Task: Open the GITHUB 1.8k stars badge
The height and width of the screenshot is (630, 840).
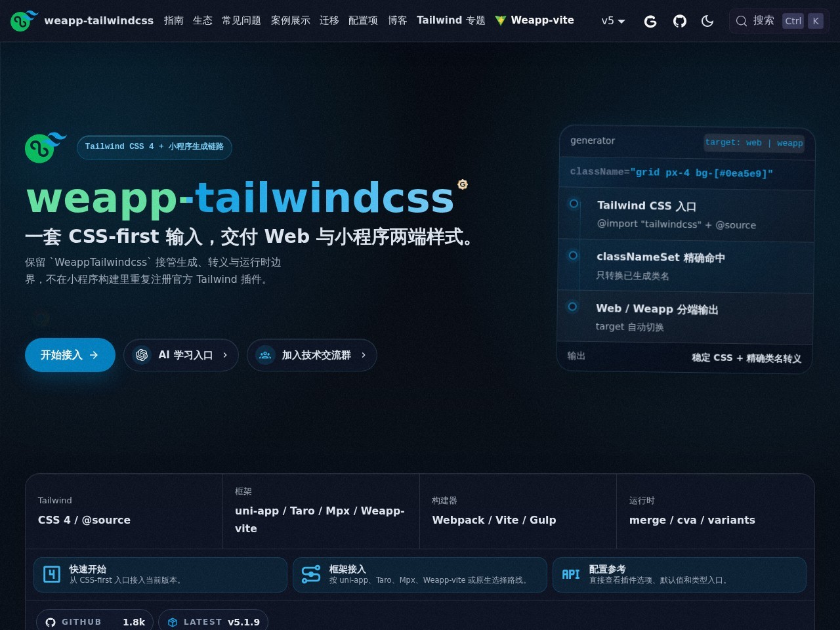Action: (94, 621)
